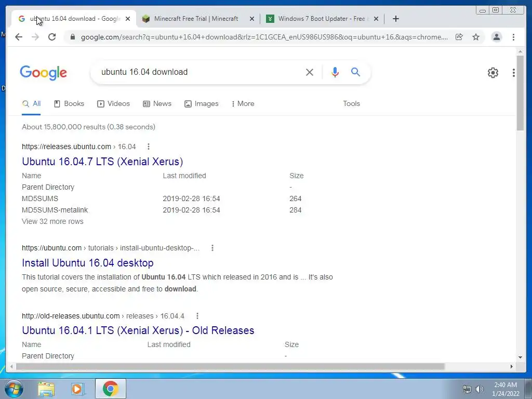Open Ubuntu 16.04.1 LTS Old Releases result

click(138, 330)
